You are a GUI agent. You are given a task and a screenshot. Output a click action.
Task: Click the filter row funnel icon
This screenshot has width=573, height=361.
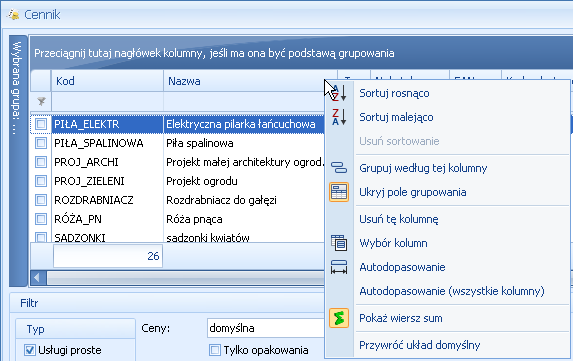[x=41, y=101]
